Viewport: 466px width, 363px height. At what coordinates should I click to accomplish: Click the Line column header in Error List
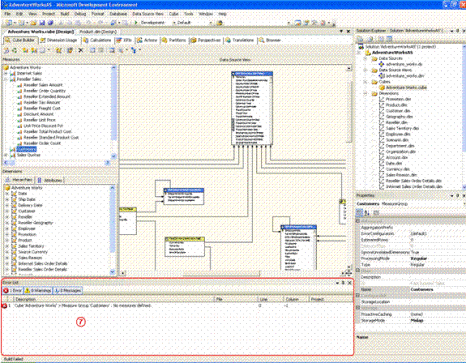click(270, 299)
